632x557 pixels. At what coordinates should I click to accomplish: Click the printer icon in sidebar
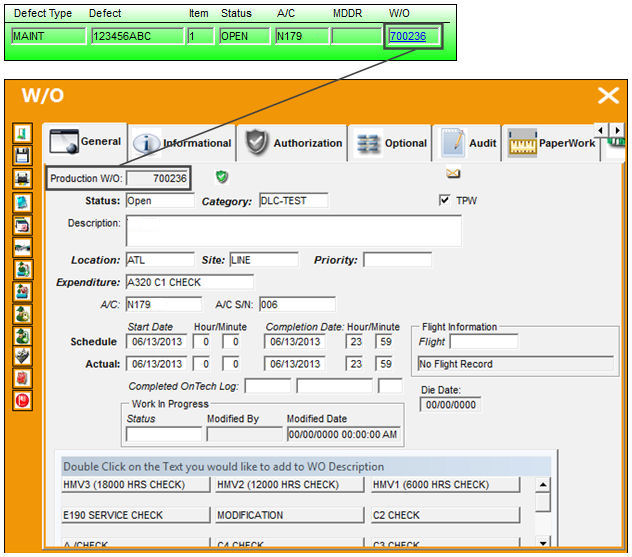click(x=22, y=178)
